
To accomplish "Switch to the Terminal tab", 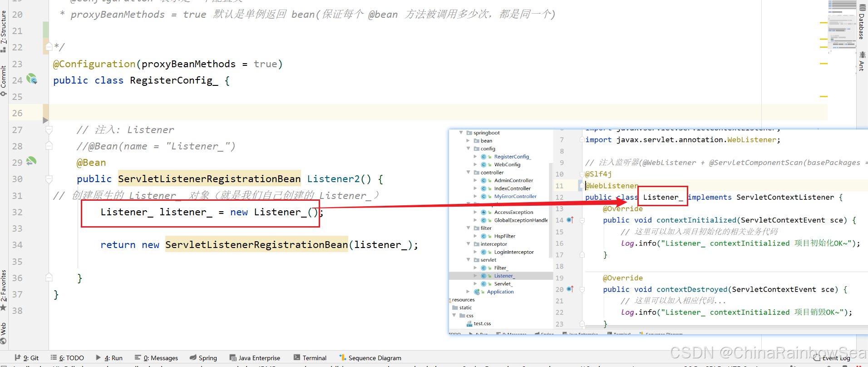I will (x=310, y=358).
